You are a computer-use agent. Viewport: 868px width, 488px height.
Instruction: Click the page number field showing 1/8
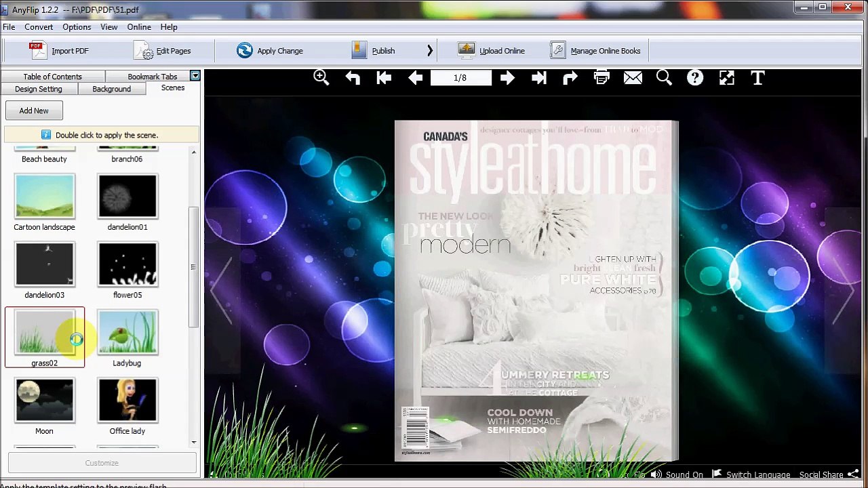pos(460,78)
